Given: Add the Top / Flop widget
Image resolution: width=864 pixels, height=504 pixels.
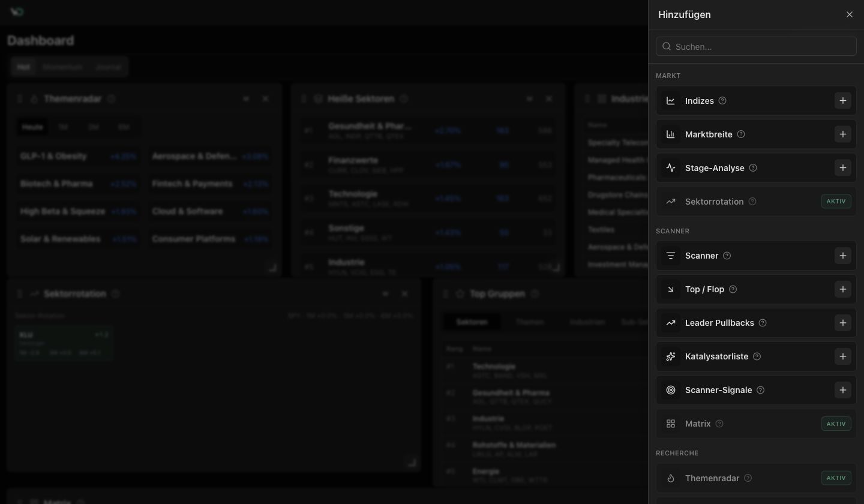Looking at the screenshot, I should [x=842, y=289].
